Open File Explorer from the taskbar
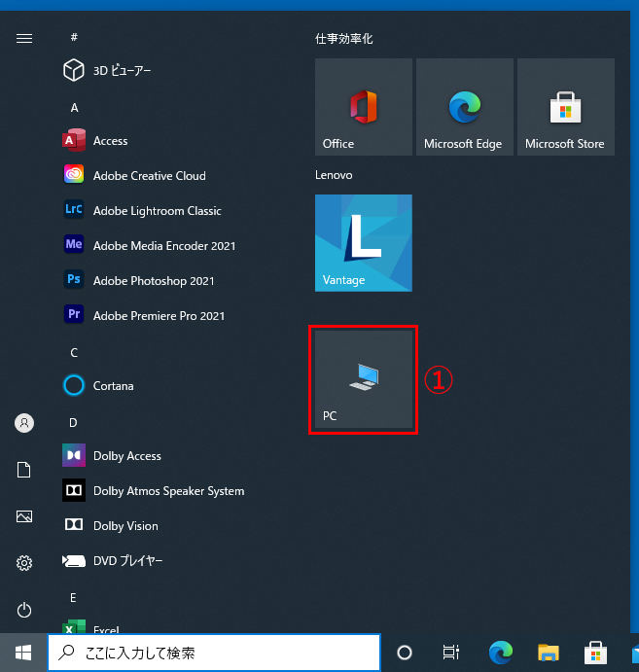 (x=549, y=653)
